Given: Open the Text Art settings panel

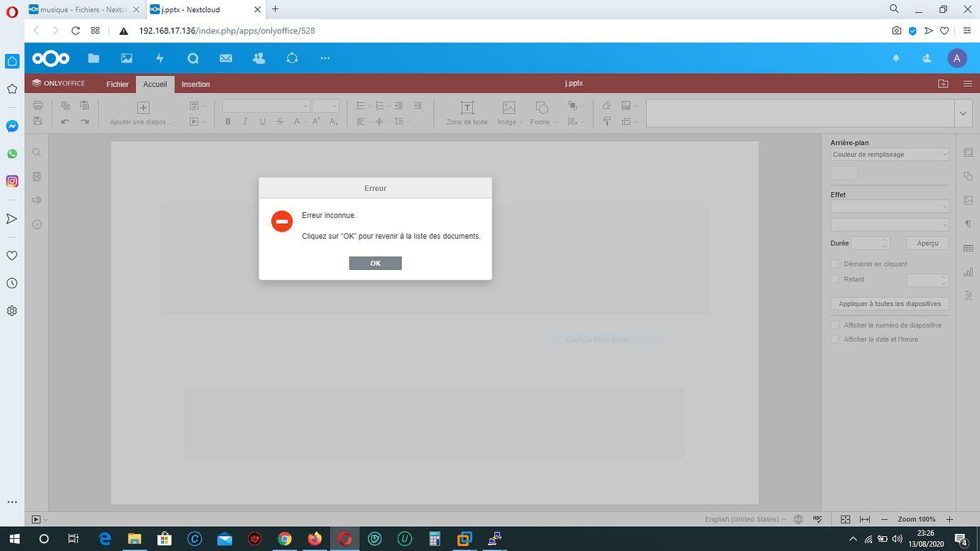Looking at the screenshot, I should (968, 295).
